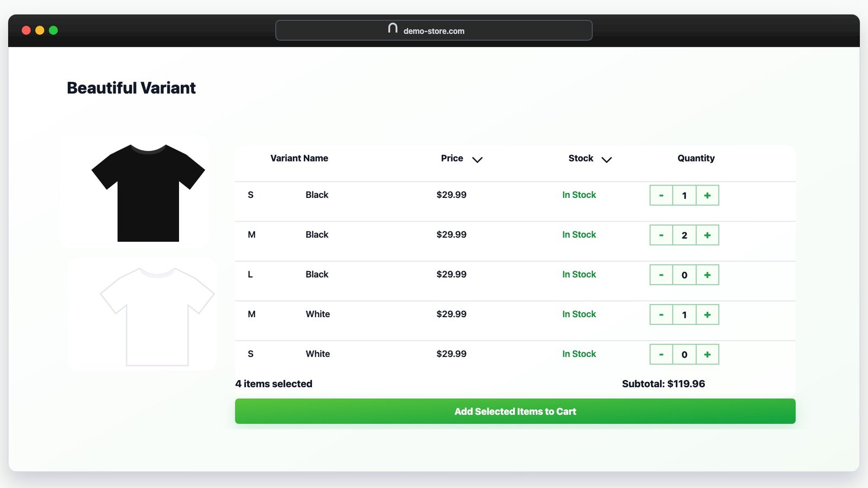Click the Beautiful Variant heading

[131, 88]
